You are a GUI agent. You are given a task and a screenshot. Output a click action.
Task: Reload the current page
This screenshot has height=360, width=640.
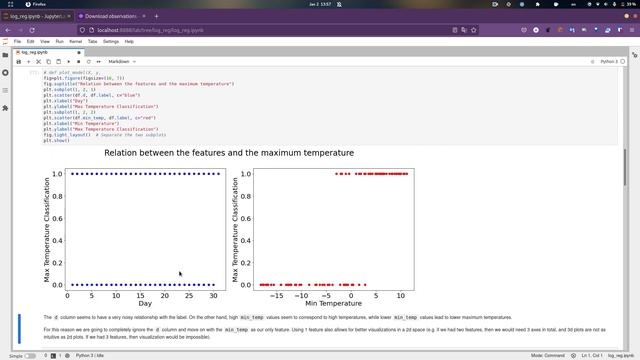[x=32, y=30]
